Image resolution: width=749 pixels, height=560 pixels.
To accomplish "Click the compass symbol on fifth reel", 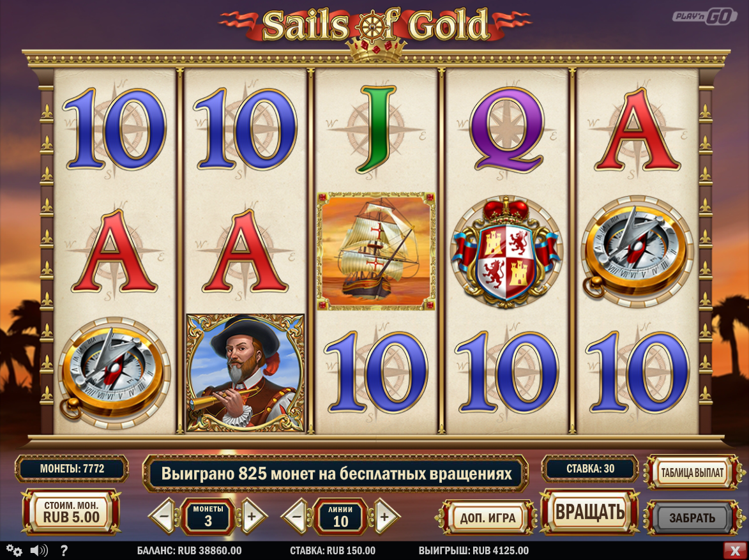I will tap(637, 252).
